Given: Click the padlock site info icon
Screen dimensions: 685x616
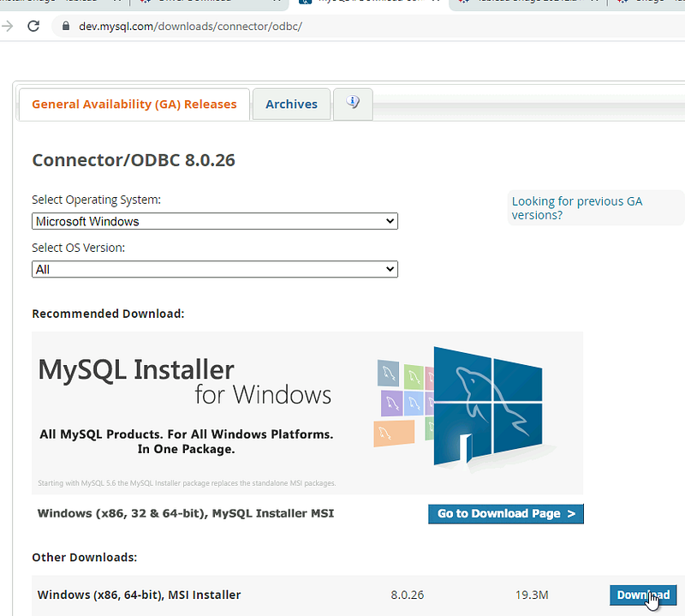Looking at the screenshot, I should pos(66,27).
